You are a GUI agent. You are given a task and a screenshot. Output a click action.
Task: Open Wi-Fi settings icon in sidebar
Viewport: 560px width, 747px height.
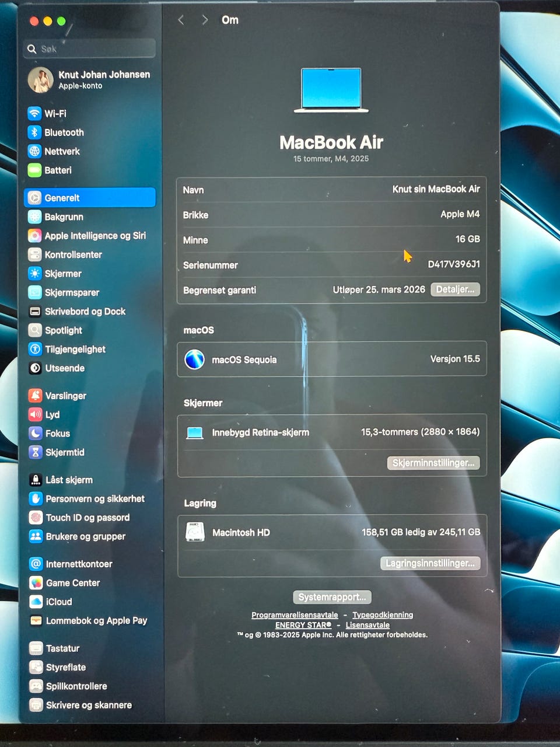34,113
